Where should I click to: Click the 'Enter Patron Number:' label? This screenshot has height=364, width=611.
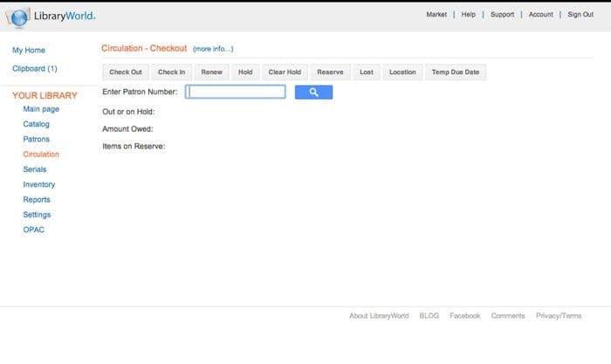(x=140, y=92)
